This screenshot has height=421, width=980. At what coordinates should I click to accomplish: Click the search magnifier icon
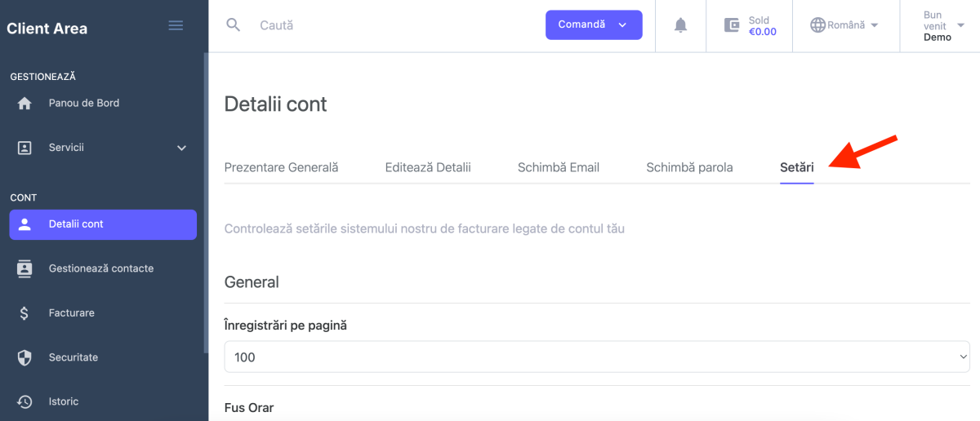[234, 25]
